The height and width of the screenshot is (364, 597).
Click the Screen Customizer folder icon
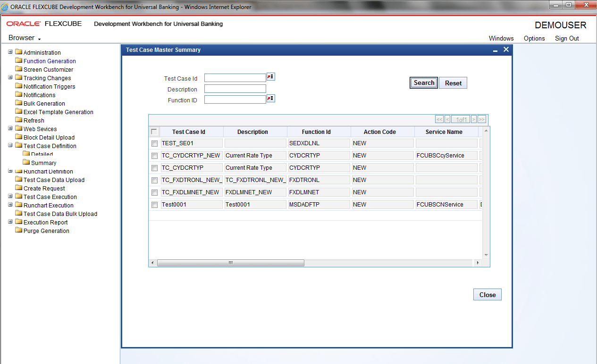(19, 69)
